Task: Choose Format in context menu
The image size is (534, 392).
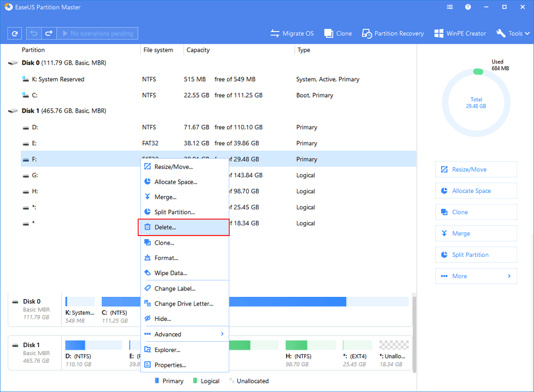Action: tap(185, 258)
